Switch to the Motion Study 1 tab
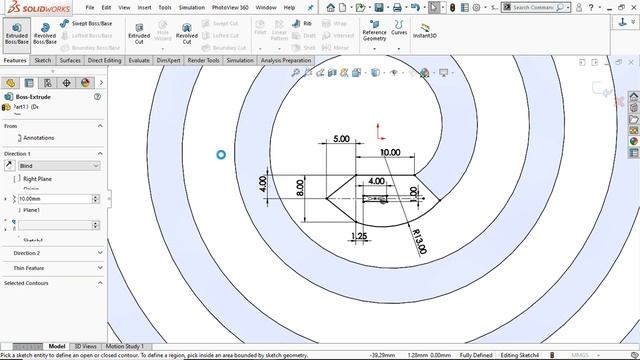The height and width of the screenshot is (360, 640). pyautogui.click(x=124, y=346)
